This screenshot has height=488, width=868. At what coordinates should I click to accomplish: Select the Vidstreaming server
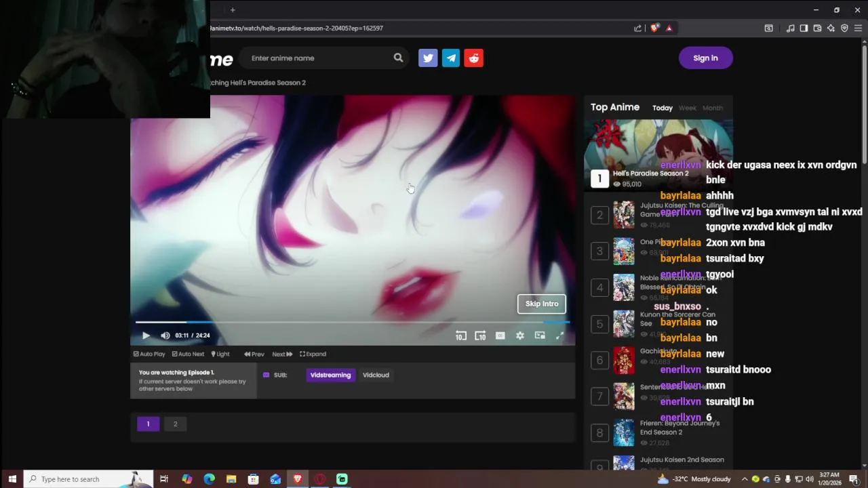click(x=330, y=375)
